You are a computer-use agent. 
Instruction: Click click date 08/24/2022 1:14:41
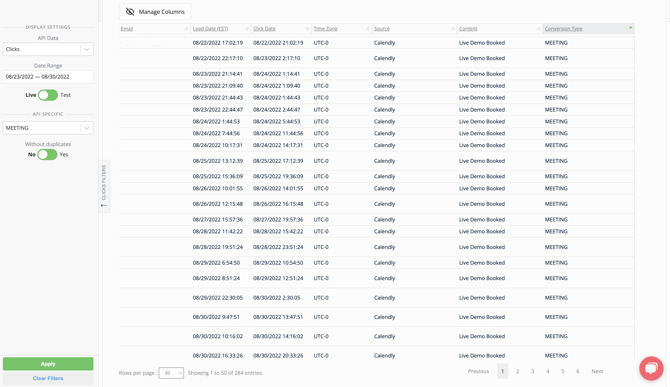(x=276, y=74)
